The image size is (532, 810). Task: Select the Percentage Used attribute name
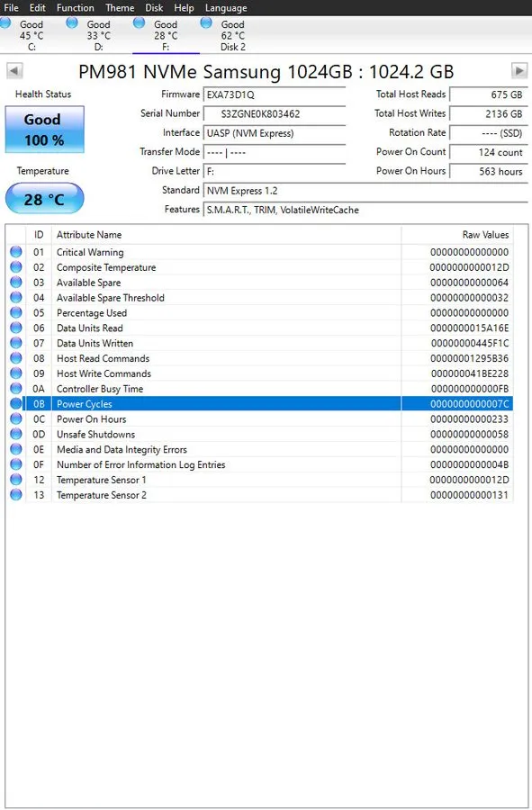point(92,313)
